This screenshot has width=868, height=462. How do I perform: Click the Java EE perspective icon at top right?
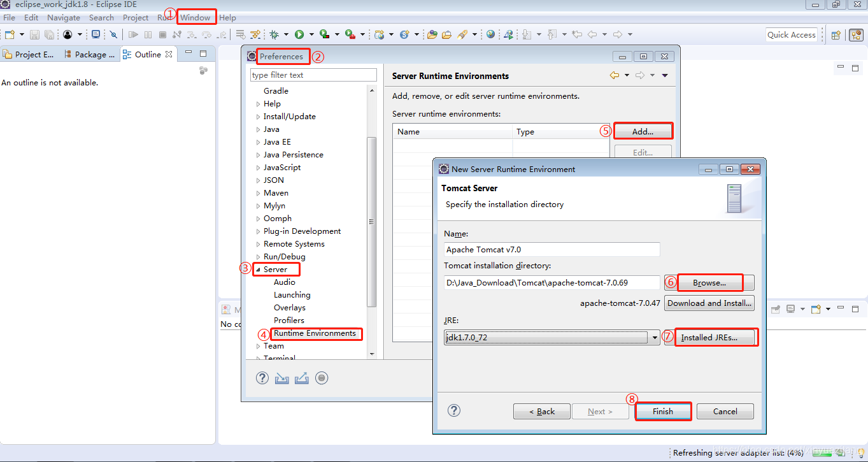tap(855, 35)
